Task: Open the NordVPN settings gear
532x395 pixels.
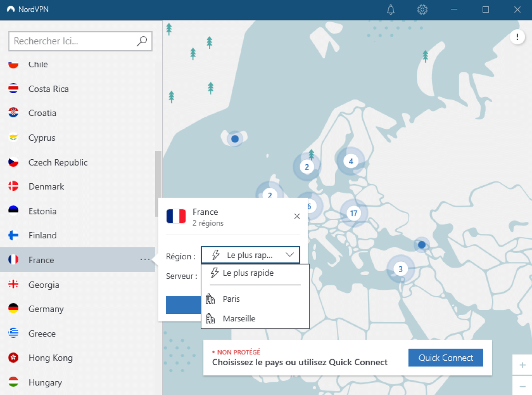Action: [x=422, y=9]
